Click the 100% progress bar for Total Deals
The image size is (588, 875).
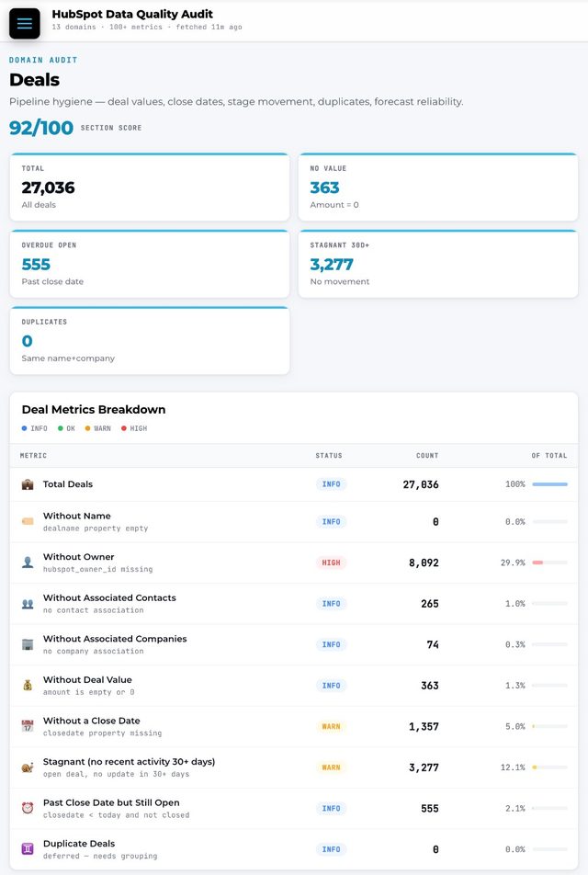[x=549, y=484]
